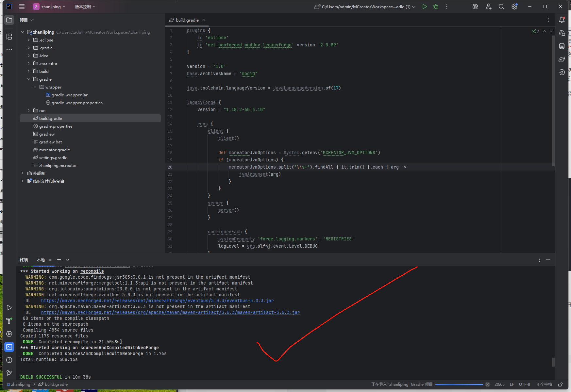
Task: Run the current Gradle configuration
Action: [x=425, y=7]
